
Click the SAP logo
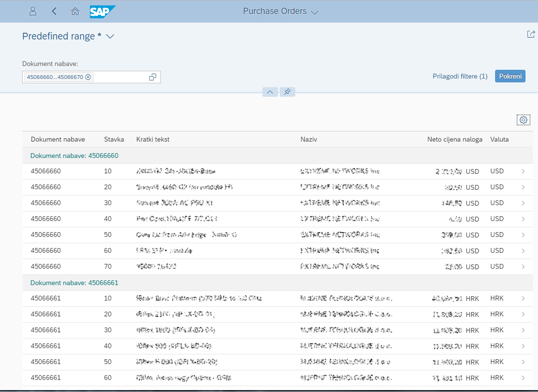tap(103, 11)
